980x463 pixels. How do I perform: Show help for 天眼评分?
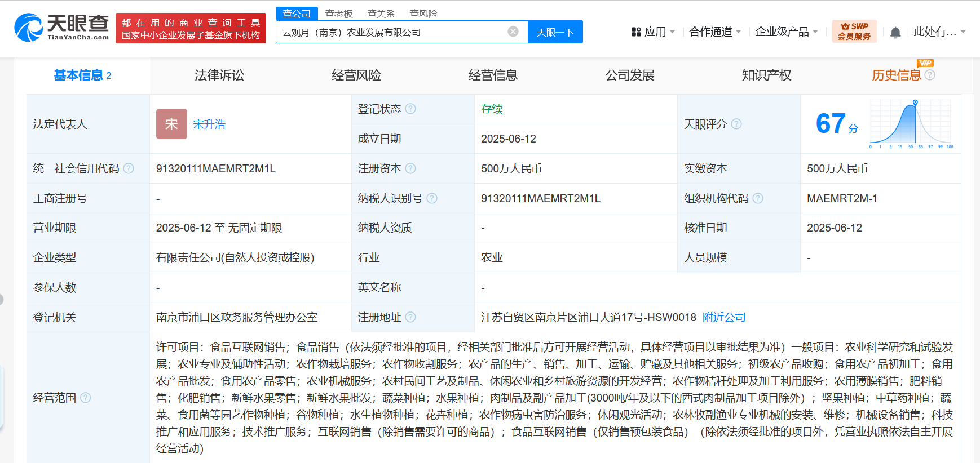[x=736, y=124]
